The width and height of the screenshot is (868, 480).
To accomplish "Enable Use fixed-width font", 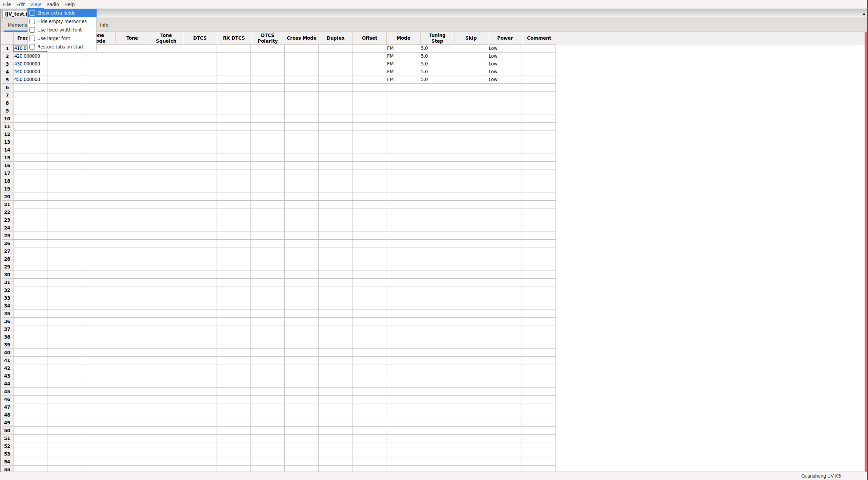I will pyautogui.click(x=33, y=30).
